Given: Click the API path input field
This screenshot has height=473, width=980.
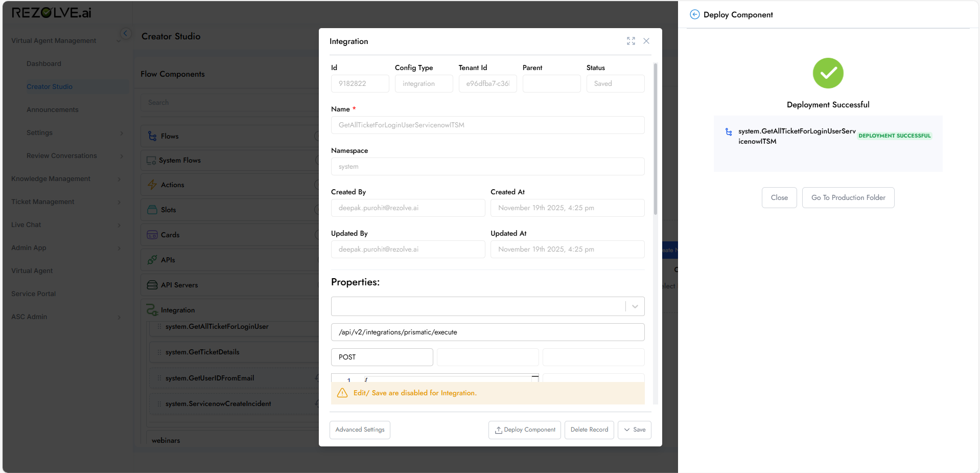Looking at the screenshot, I should [x=487, y=332].
